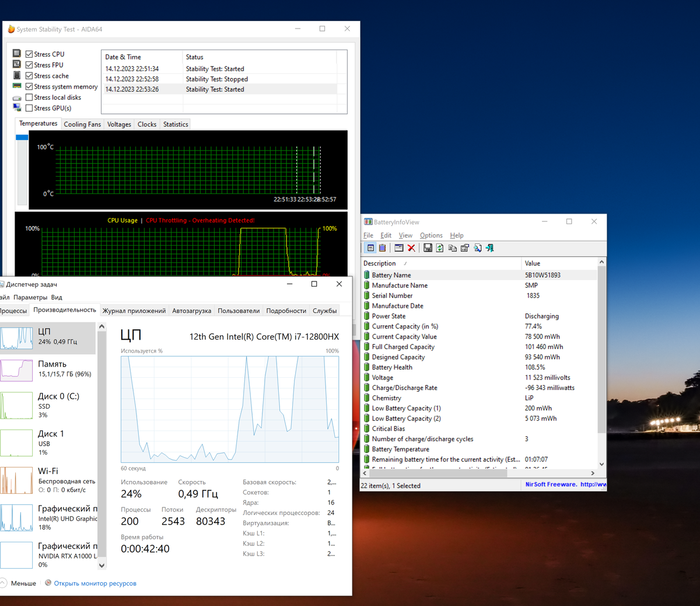Open Диск 1 USB performance view
Viewport: 700px width, 606px height.
tap(48, 443)
